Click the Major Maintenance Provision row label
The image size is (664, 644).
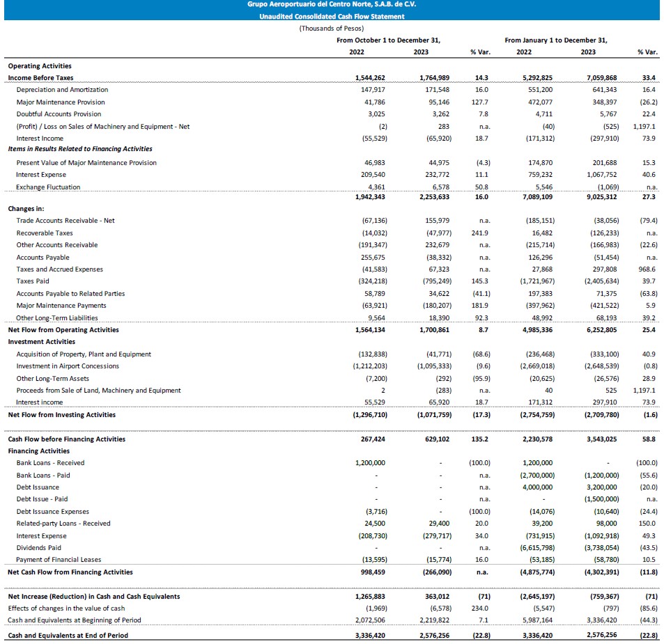[61, 102]
